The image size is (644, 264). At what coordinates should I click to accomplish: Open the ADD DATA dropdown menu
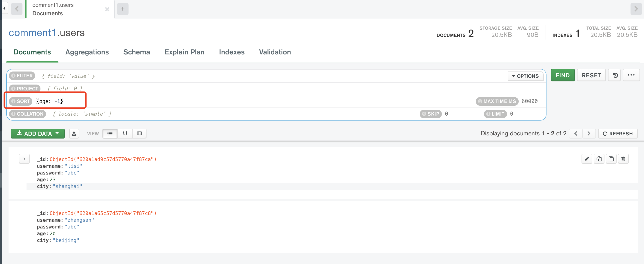38,133
